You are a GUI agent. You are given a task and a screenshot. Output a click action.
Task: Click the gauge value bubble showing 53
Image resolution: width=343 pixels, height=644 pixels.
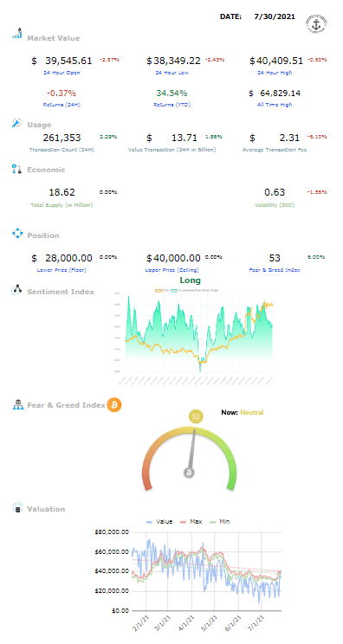click(x=196, y=417)
